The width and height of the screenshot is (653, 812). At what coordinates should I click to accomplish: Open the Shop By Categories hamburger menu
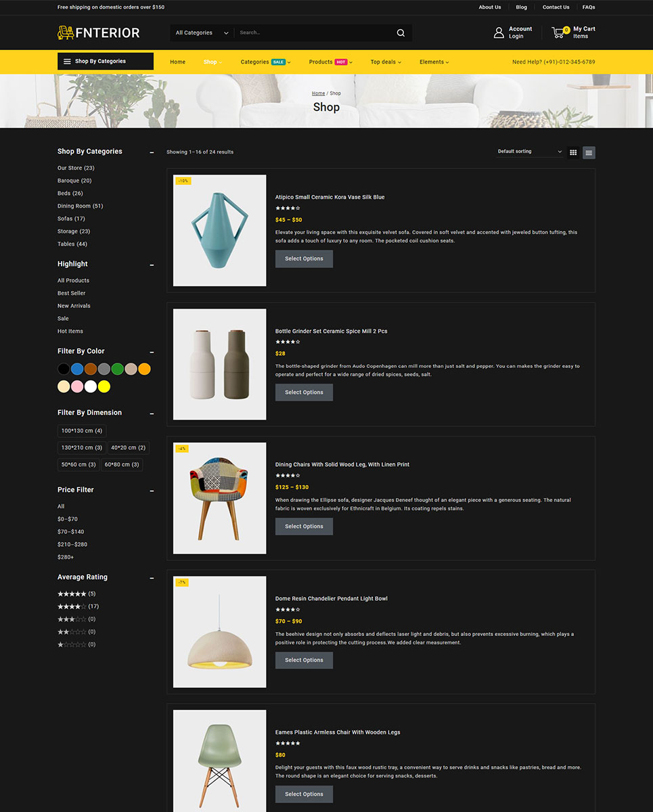pos(67,62)
